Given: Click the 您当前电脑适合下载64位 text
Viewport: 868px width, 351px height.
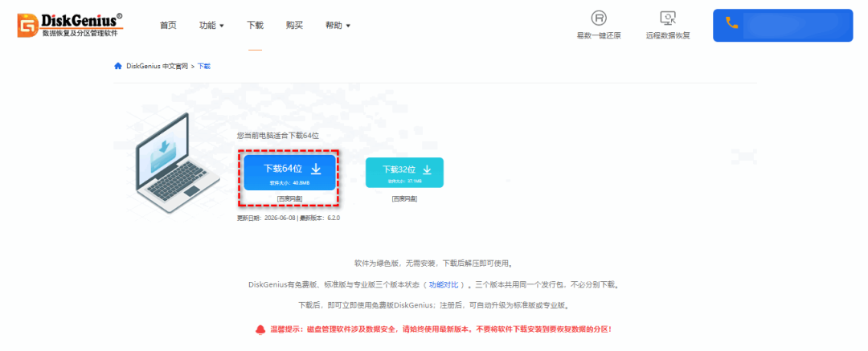Looking at the screenshot, I should (x=278, y=135).
